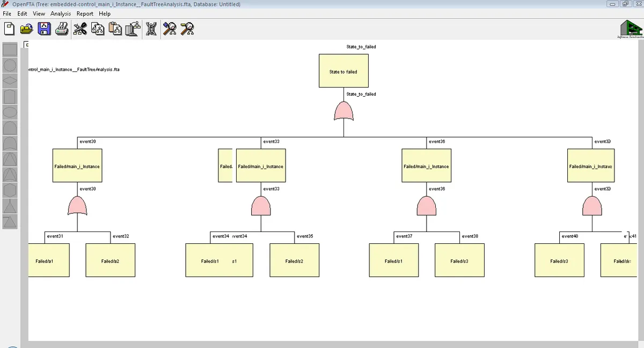The image size is (644, 348).
Task: Click the AND gate below event36
Action: 427,206
